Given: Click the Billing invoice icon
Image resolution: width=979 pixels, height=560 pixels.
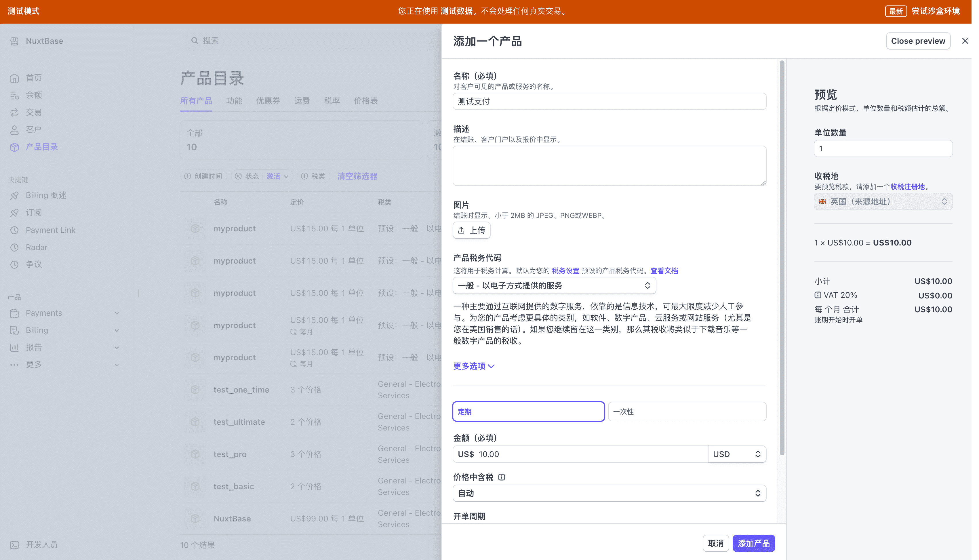Looking at the screenshot, I should [14, 330].
